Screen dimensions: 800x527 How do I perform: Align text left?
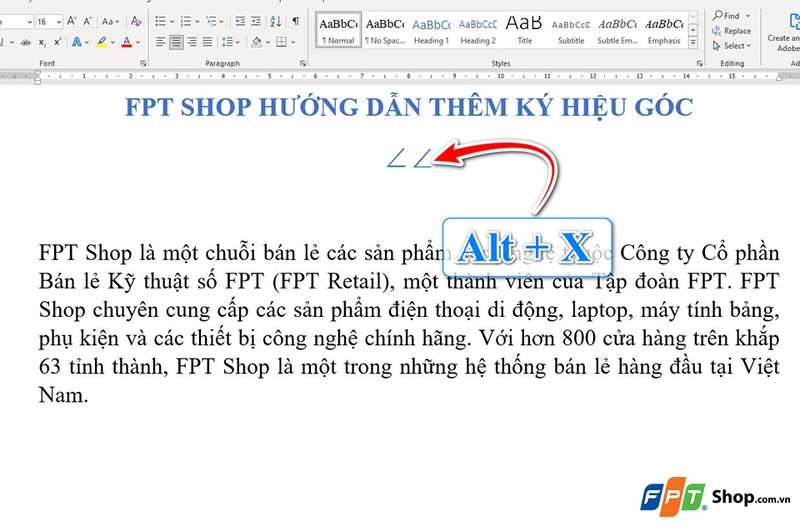click(x=161, y=42)
